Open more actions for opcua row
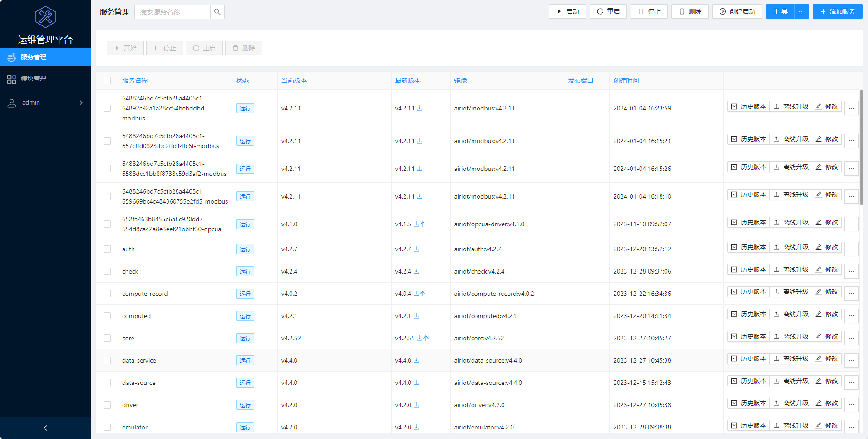The image size is (868, 439). 852,224
